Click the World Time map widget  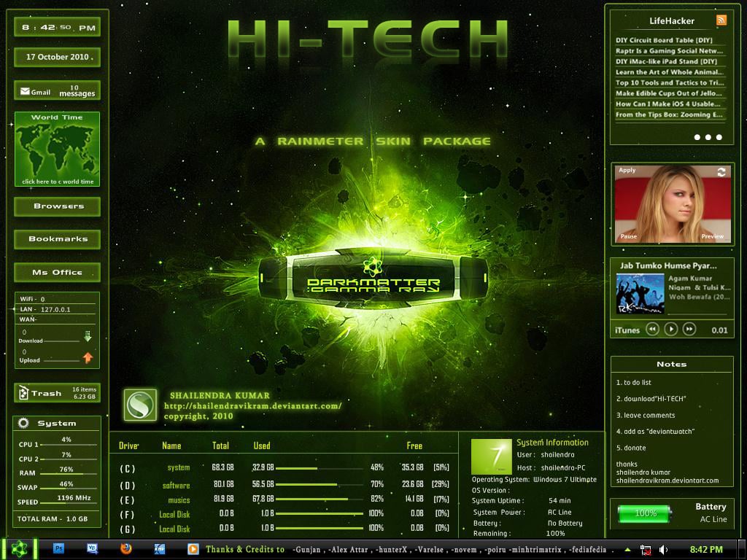[x=57, y=149]
